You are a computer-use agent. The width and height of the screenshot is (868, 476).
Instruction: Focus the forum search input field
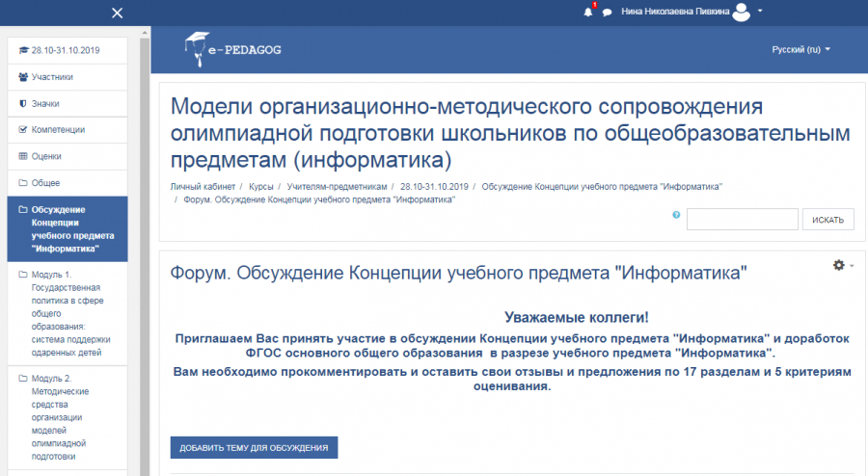click(x=743, y=219)
